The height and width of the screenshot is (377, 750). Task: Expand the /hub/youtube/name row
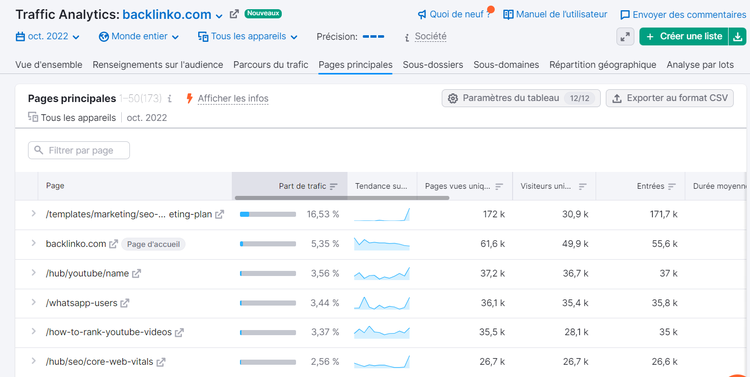(x=33, y=273)
